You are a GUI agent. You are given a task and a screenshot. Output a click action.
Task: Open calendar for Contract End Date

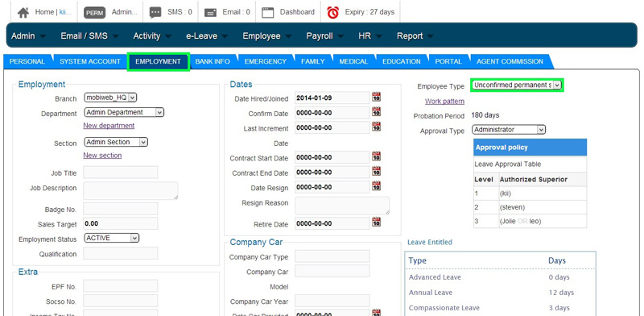coord(376,171)
